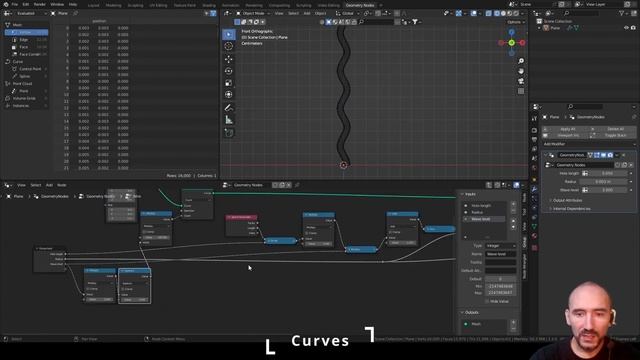
Task: Open the node editor Node menu
Action: pos(62,185)
